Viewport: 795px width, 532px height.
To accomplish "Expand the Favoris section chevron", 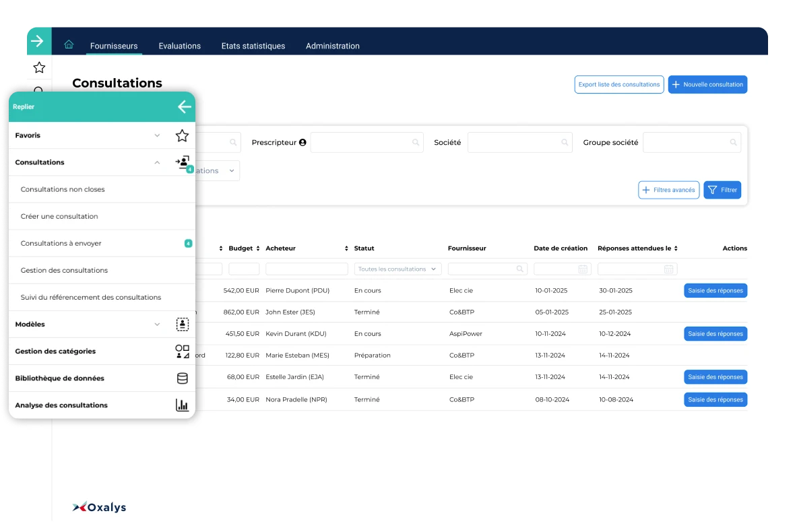I will [x=157, y=135].
